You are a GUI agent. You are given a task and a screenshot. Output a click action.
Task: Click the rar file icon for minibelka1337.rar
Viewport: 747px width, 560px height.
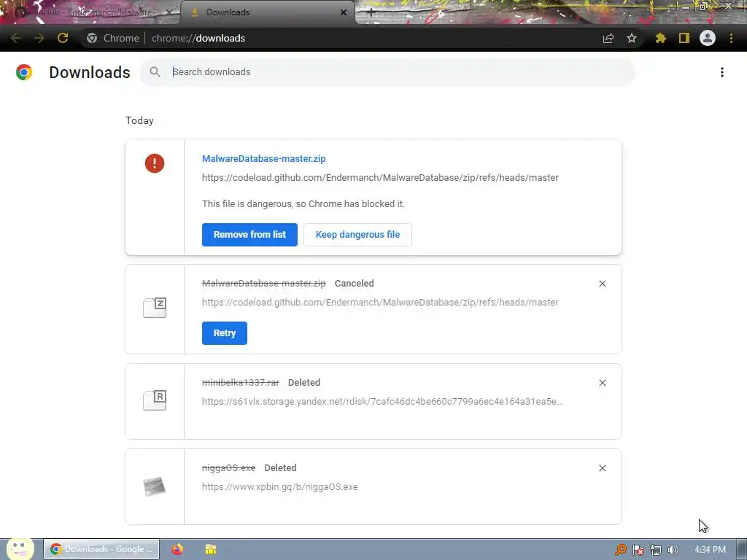tap(155, 400)
